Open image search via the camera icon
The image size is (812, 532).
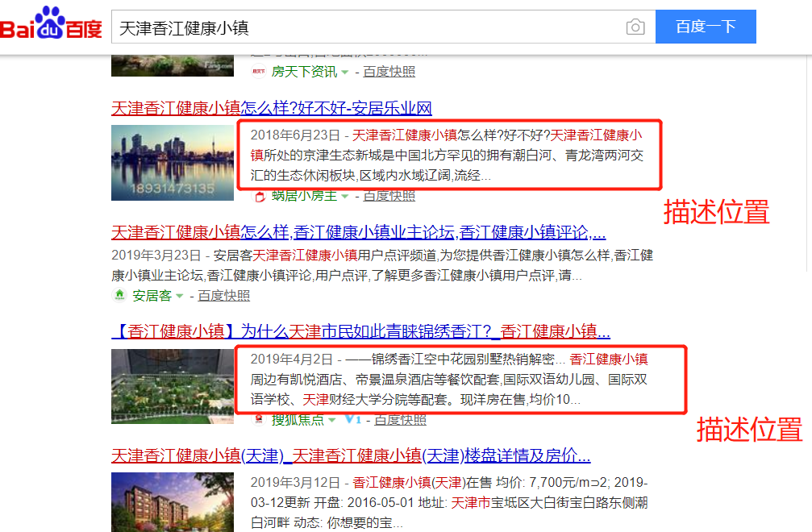635,27
